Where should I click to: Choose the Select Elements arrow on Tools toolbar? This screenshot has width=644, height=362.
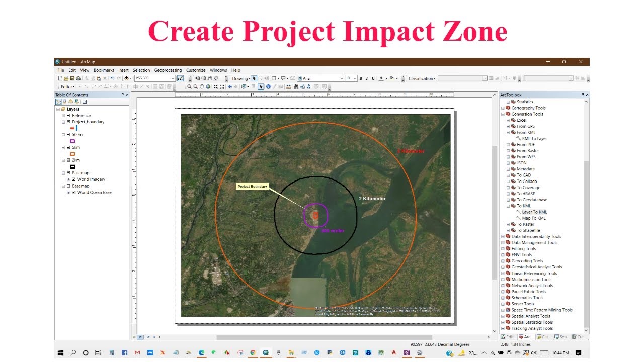coord(261,86)
